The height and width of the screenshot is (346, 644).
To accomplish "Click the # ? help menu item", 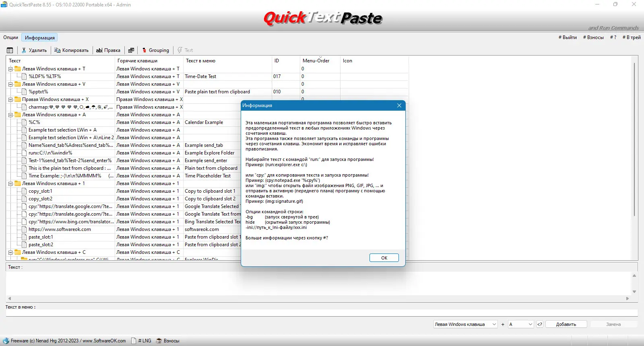I will point(613,37).
